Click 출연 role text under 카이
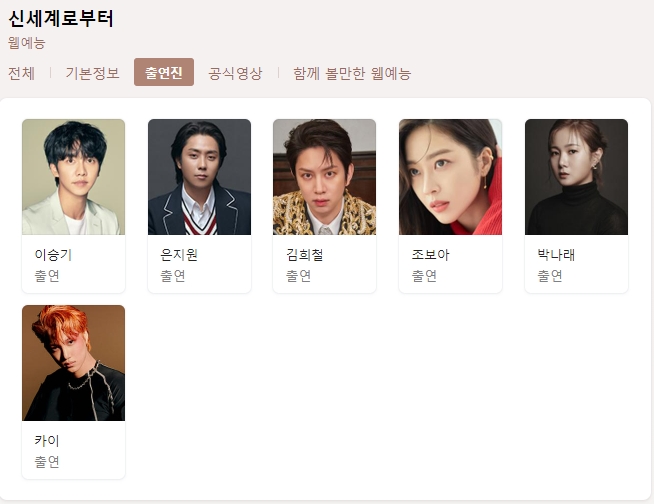Screen dimensions: 654x504 47,461
